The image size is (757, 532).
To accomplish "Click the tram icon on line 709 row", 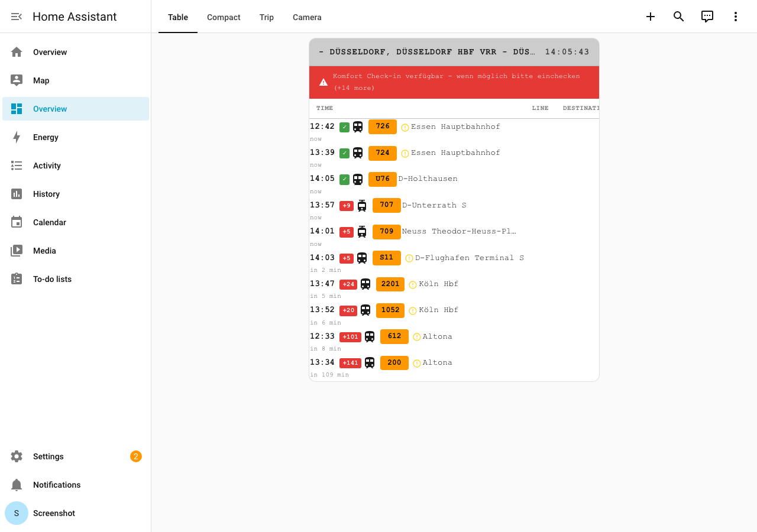I will coord(362,231).
